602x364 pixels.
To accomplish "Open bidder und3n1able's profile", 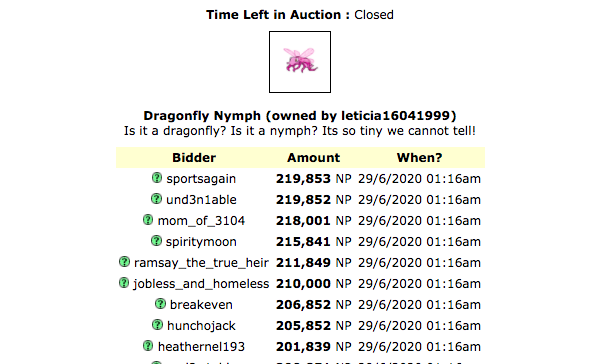I will click(201, 200).
